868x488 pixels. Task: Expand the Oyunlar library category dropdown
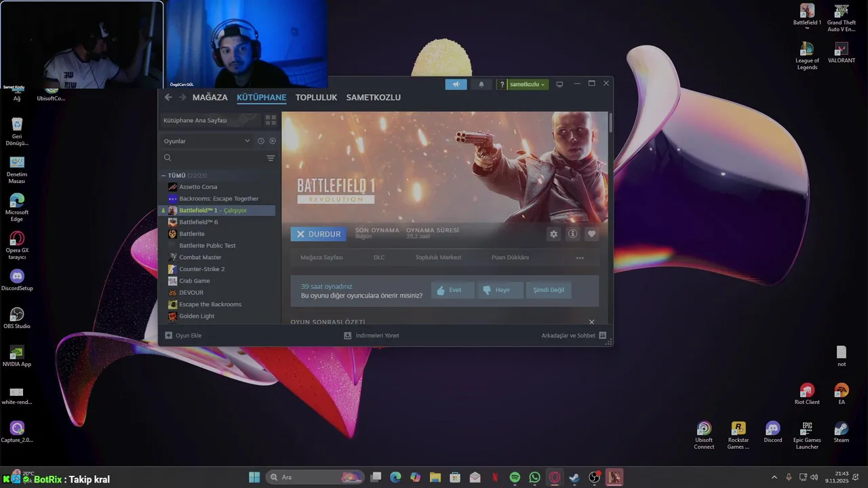tap(207, 141)
